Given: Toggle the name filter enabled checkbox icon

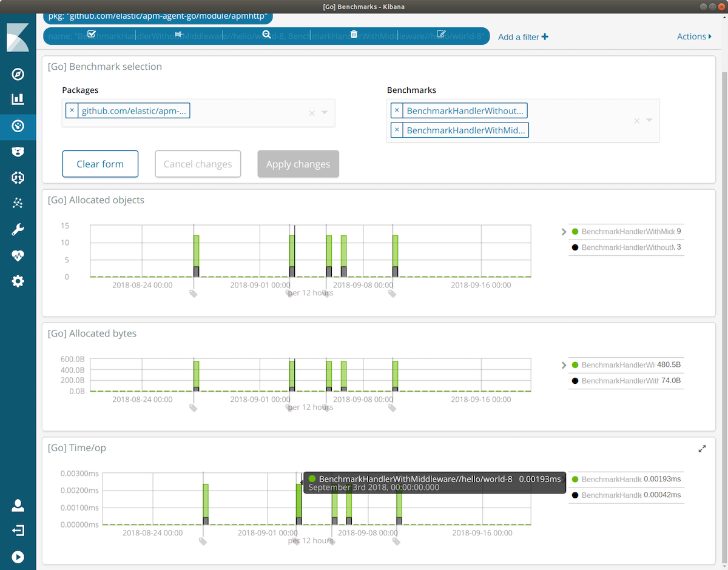Looking at the screenshot, I should tap(92, 34).
